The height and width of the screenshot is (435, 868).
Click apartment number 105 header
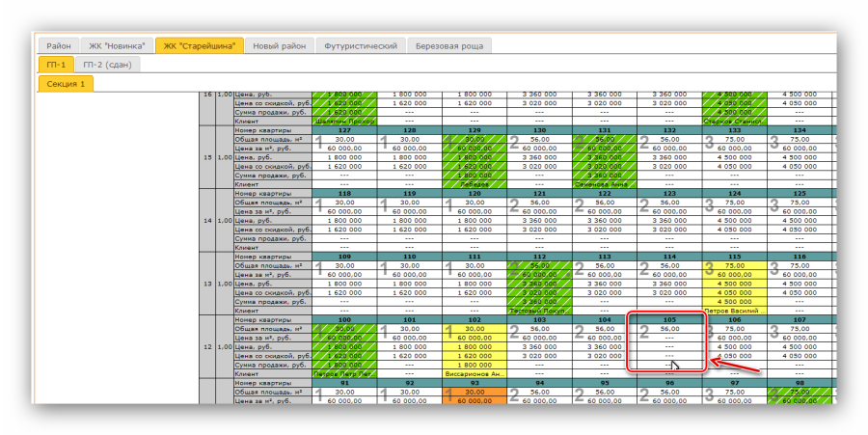click(669, 319)
